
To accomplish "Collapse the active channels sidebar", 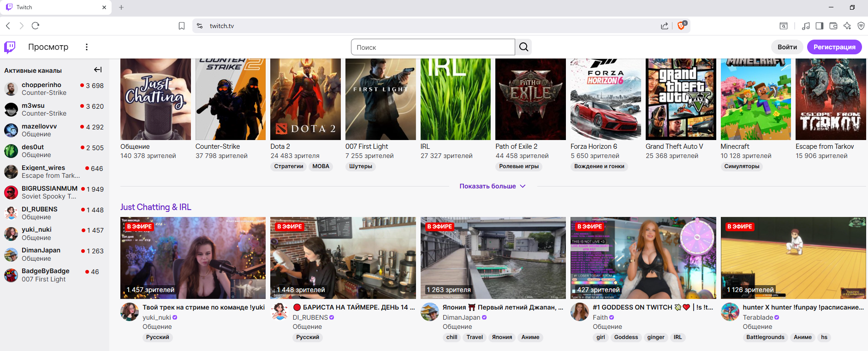I will [98, 70].
